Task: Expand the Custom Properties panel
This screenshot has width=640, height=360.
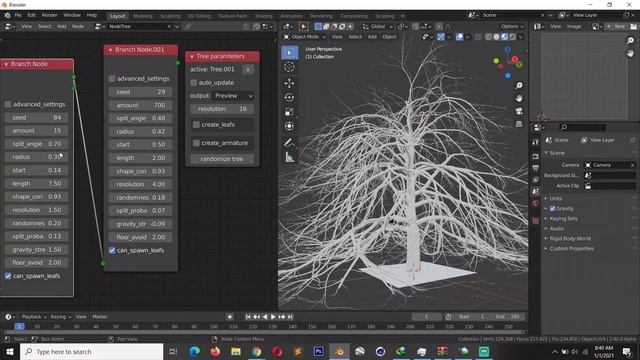Action: tap(571, 249)
